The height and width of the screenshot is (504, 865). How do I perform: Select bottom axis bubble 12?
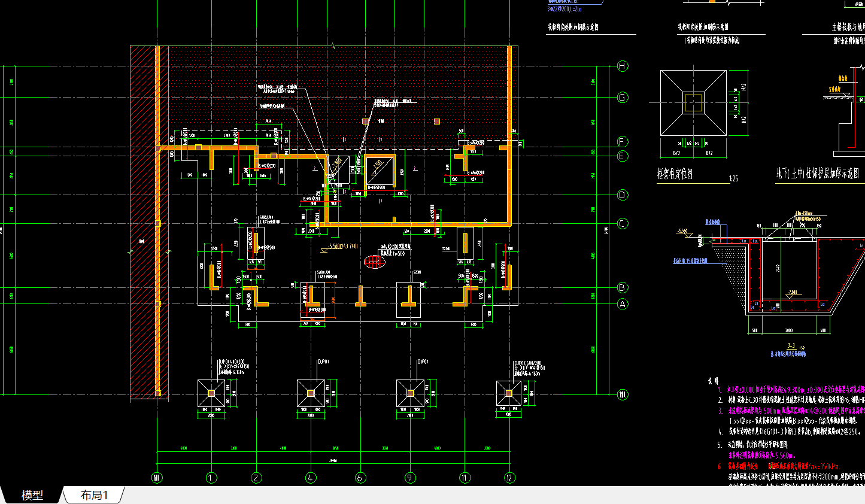[x=509, y=478]
